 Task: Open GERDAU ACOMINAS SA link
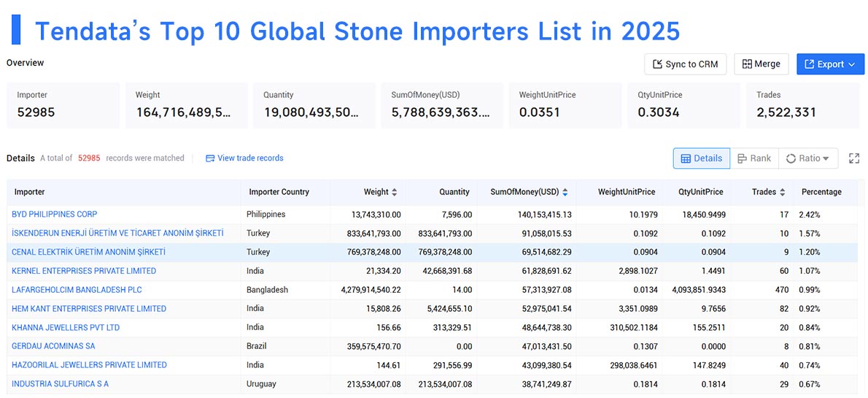[x=53, y=346]
